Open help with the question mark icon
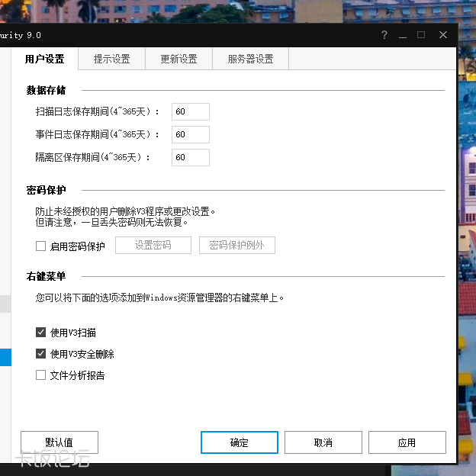476x476 pixels. (384, 35)
